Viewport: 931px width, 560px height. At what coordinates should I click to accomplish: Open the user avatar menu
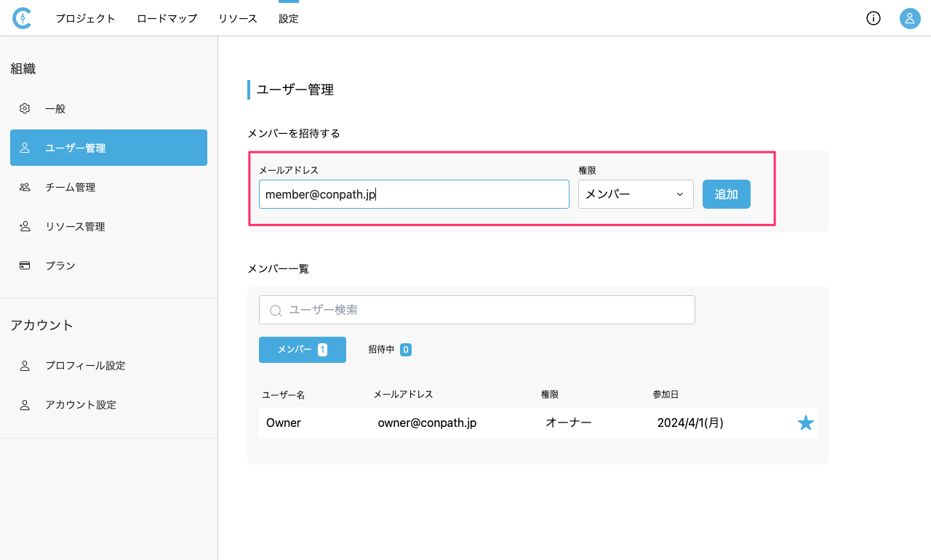(910, 18)
